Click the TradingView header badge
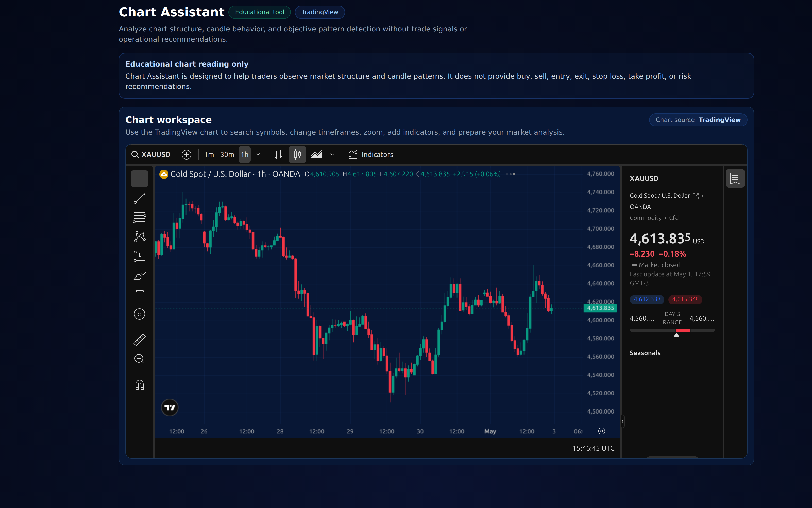 pyautogui.click(x=320, y=12)
